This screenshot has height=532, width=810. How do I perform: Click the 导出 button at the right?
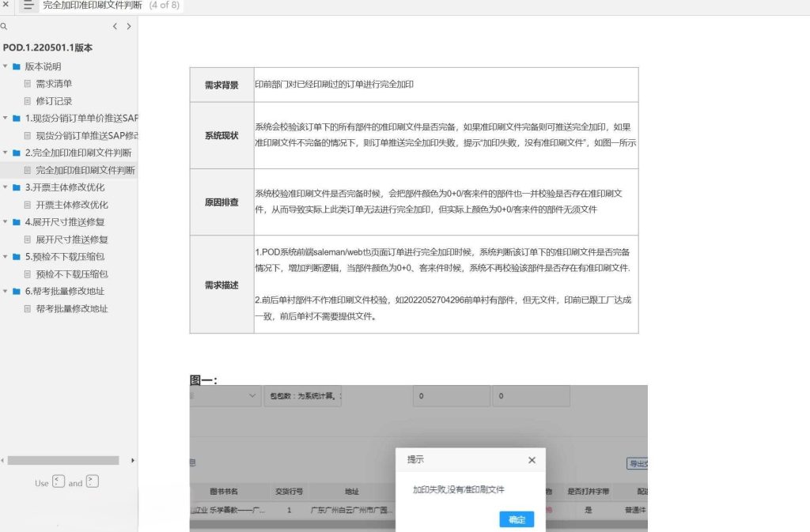(x=638, y=464)
